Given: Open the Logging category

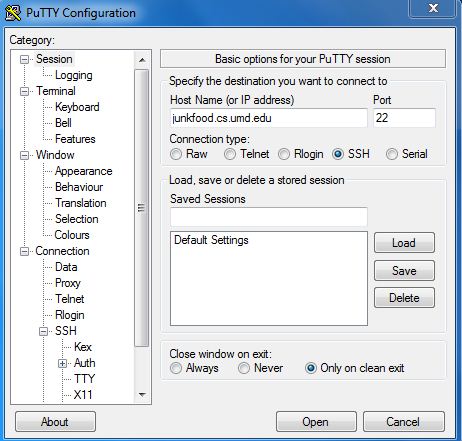Looking at the screenshot, I should click(74, 75).
